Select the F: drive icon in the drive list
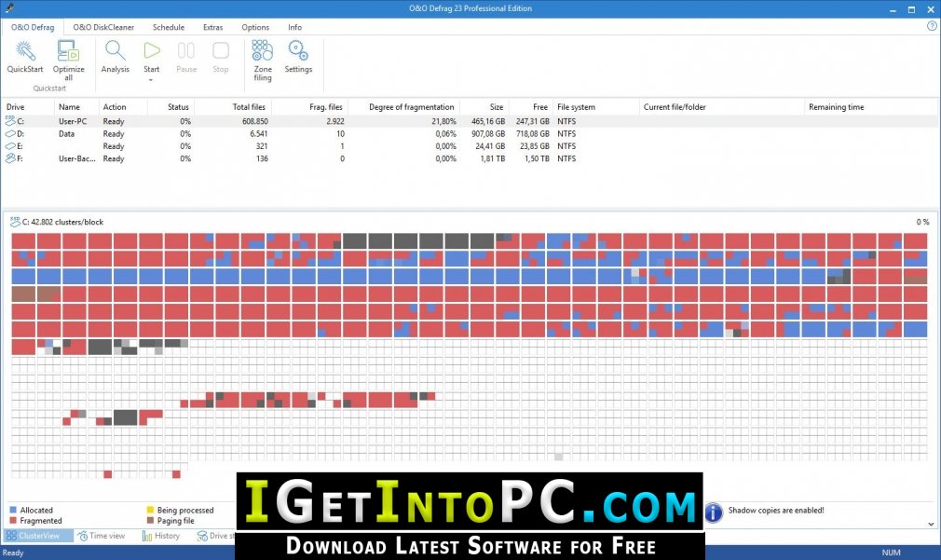 pos(10,158)
